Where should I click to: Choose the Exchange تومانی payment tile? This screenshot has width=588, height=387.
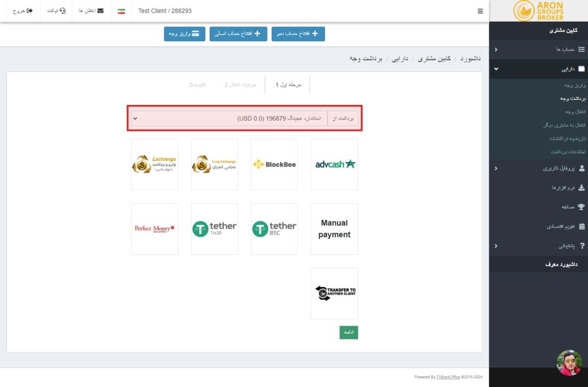coord(154,164)
